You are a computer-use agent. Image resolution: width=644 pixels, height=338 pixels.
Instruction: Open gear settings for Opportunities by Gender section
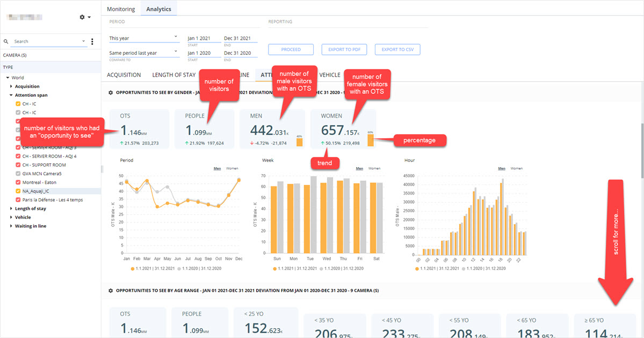(111, 93)
